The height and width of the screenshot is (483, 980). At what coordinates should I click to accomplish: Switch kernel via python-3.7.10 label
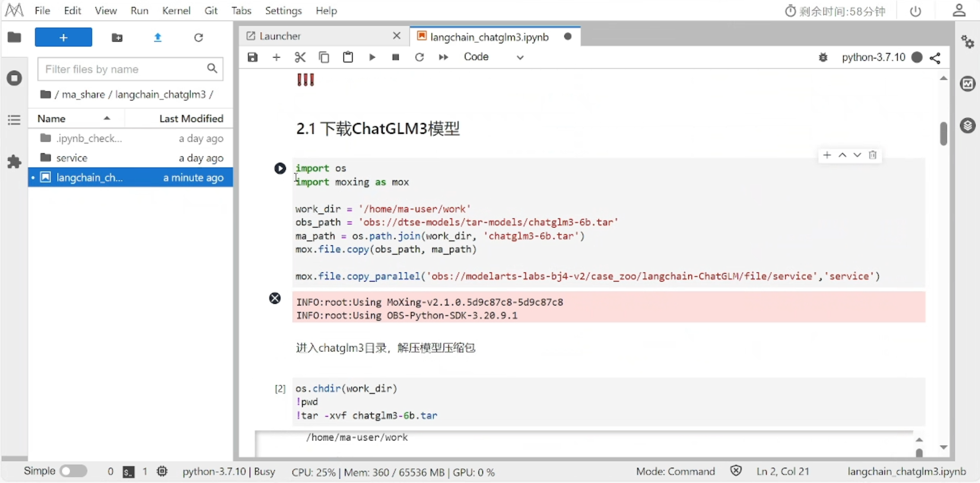click(x=874, y=57)
